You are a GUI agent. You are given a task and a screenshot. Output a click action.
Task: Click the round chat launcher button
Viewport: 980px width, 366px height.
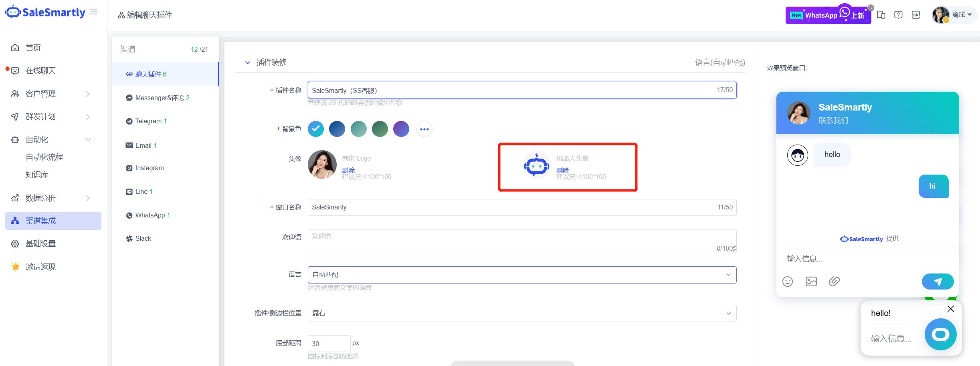click(941, 334)
